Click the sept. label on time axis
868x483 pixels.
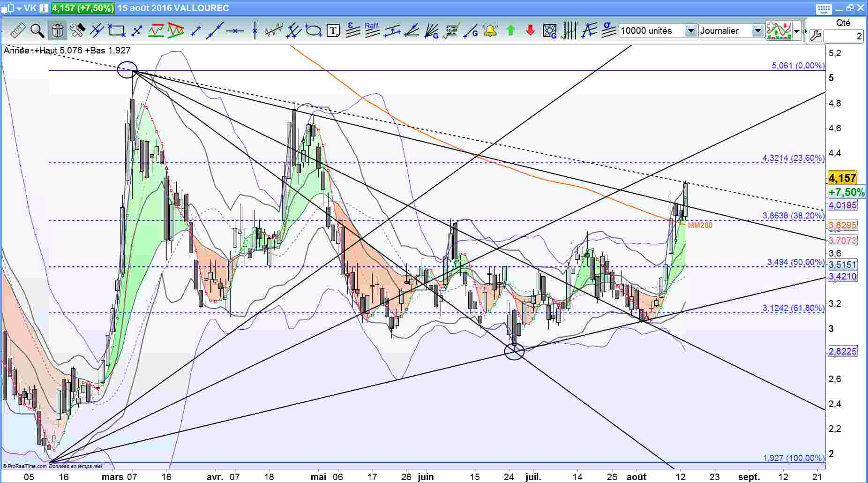748,477
